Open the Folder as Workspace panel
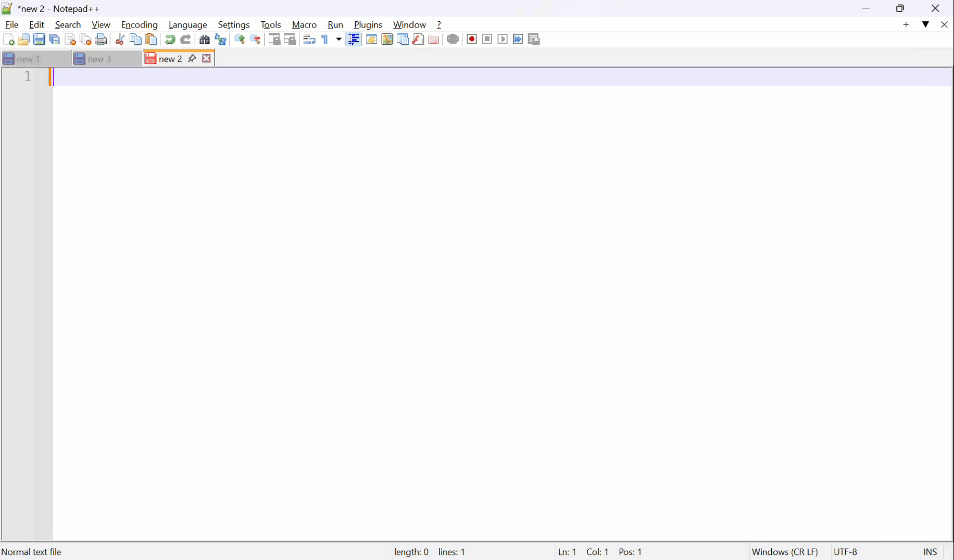The height and width of the screenshot is (560, 954). tap(434, 40)
